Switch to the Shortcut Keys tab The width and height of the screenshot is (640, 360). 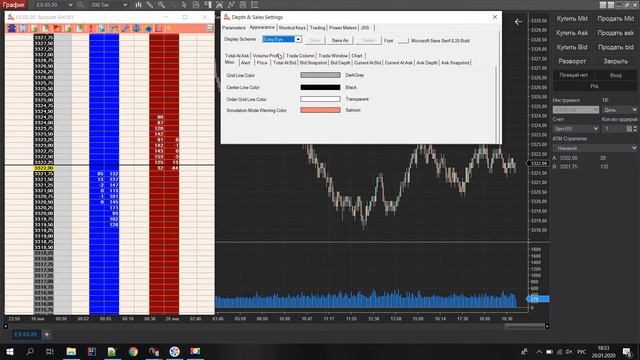point(292,28)
